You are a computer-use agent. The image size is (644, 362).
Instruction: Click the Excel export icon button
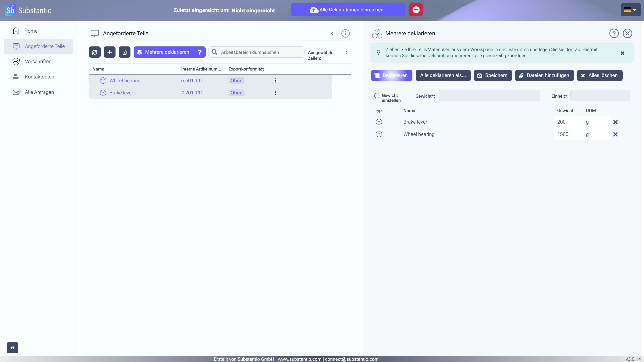[124, 52]
